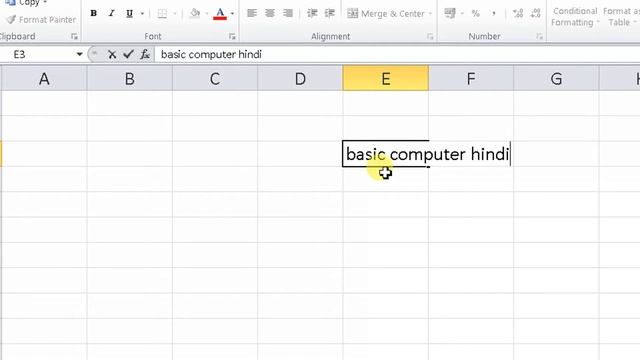Select column F header
Screen dimensions: 640x360
coord(471,78)
